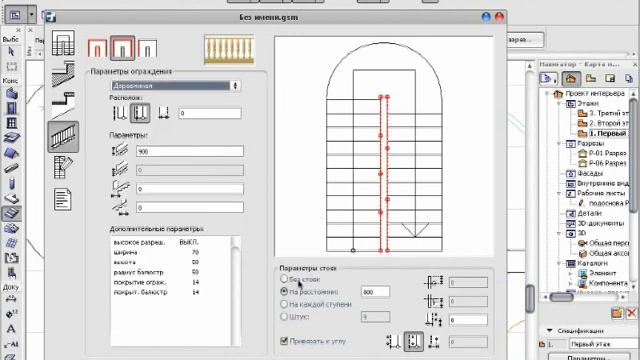Collapse the 'Рабочие листы' tree node

(559, 193)
